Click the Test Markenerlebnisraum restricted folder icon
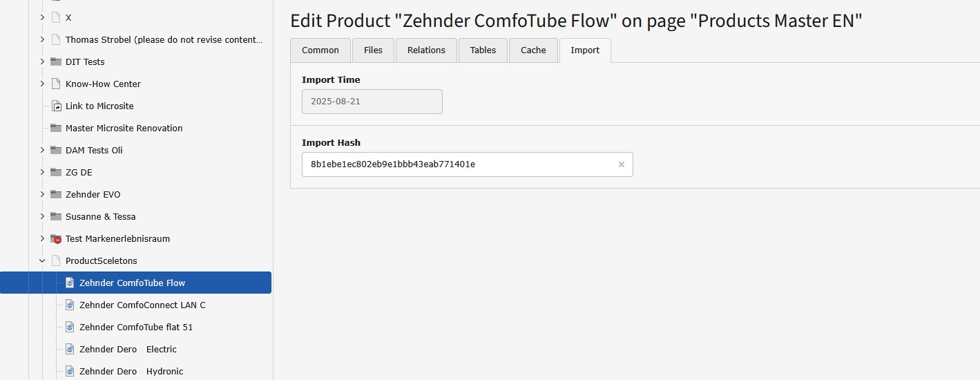Viewport: 980px width, 380px height. (56, 238)
